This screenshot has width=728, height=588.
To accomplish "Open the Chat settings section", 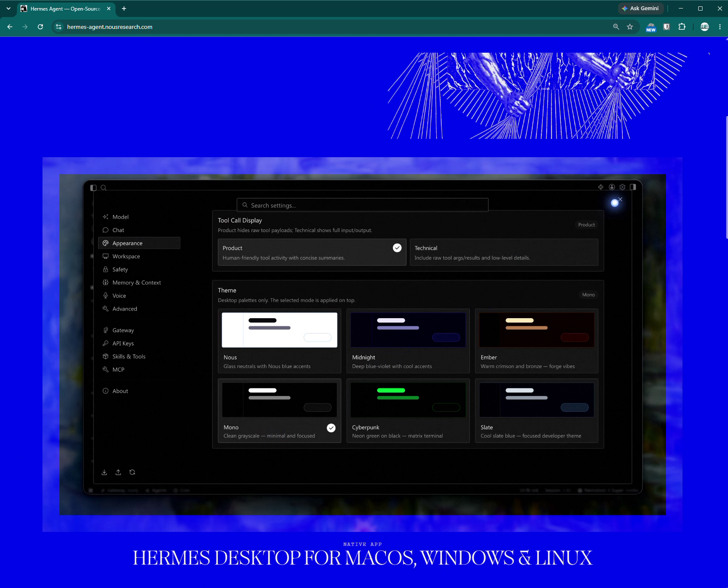I will pyautogui.click(x=139, y=230).
